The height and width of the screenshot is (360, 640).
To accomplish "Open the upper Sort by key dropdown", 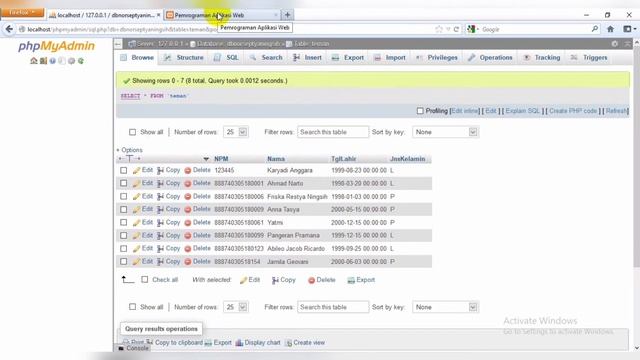I will click(445, 132).
